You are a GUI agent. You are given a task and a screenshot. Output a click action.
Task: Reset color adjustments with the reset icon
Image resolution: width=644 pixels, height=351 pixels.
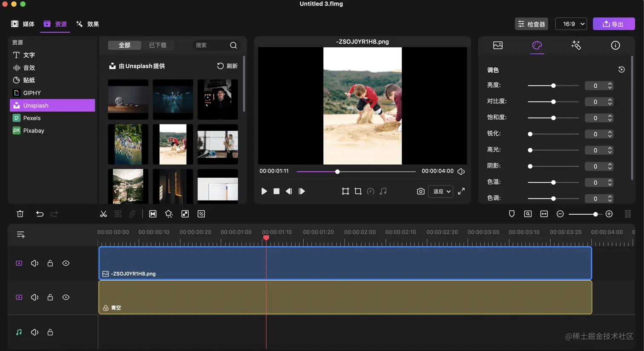[x=621, y=69]
